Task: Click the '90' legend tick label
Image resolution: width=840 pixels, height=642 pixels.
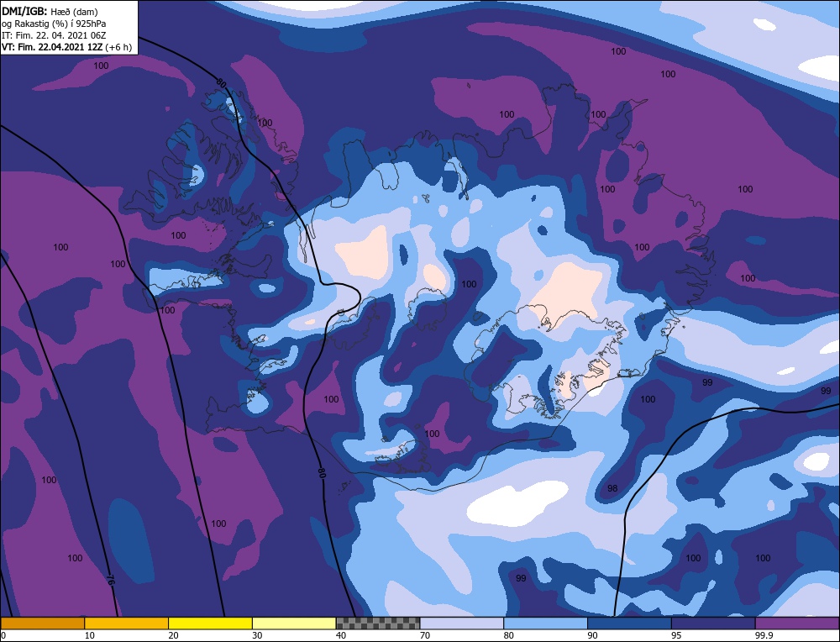Action: pos(593,635)
